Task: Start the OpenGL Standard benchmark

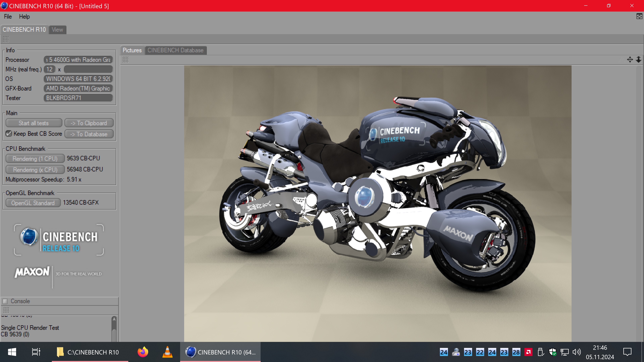Action: pos(33,203)
